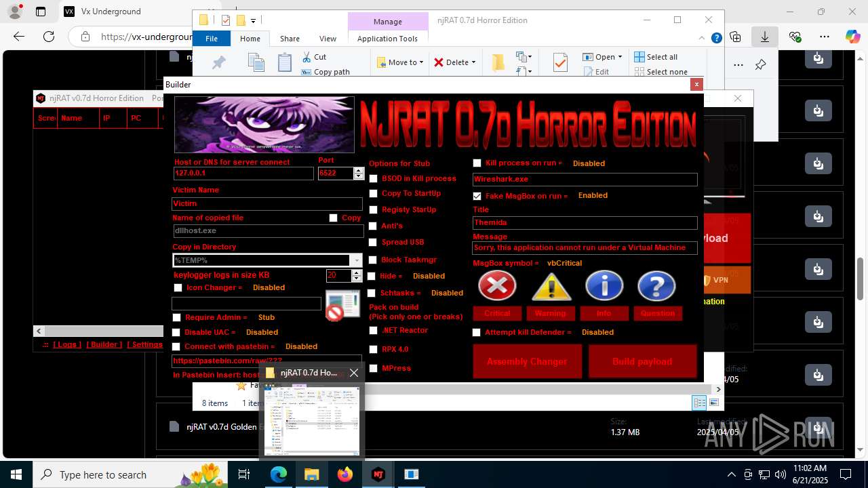868x488 pixels.
Task: Open the File menu in Explorer
Action: [212, 39]
